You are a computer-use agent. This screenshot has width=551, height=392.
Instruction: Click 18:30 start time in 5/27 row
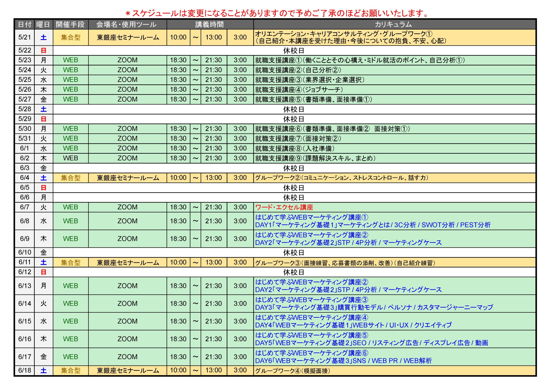[178, 99]
